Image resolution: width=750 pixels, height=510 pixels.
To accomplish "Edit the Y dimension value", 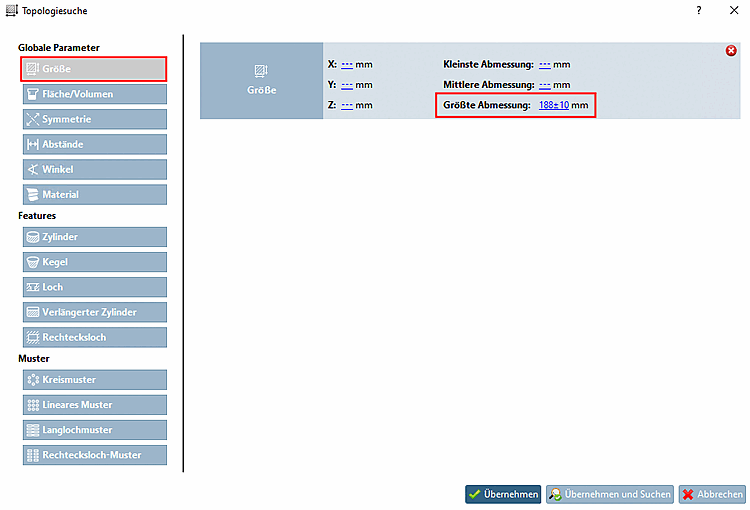I will (x=347, y=85).
